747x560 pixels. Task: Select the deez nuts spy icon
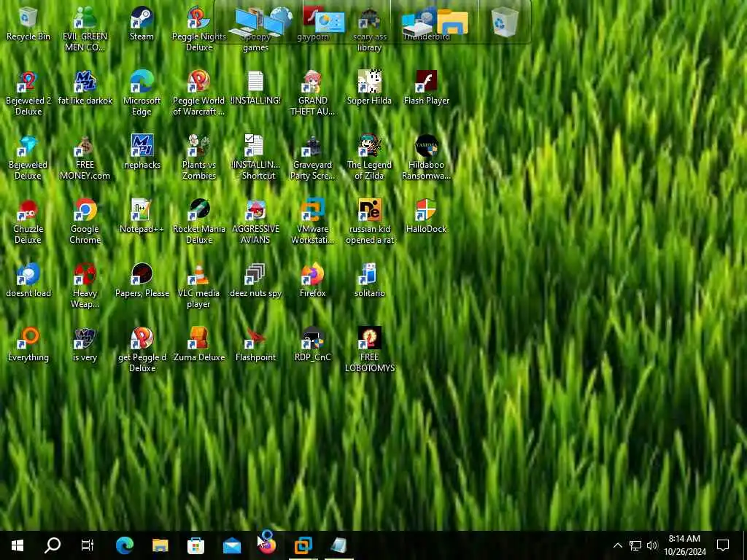255,281
